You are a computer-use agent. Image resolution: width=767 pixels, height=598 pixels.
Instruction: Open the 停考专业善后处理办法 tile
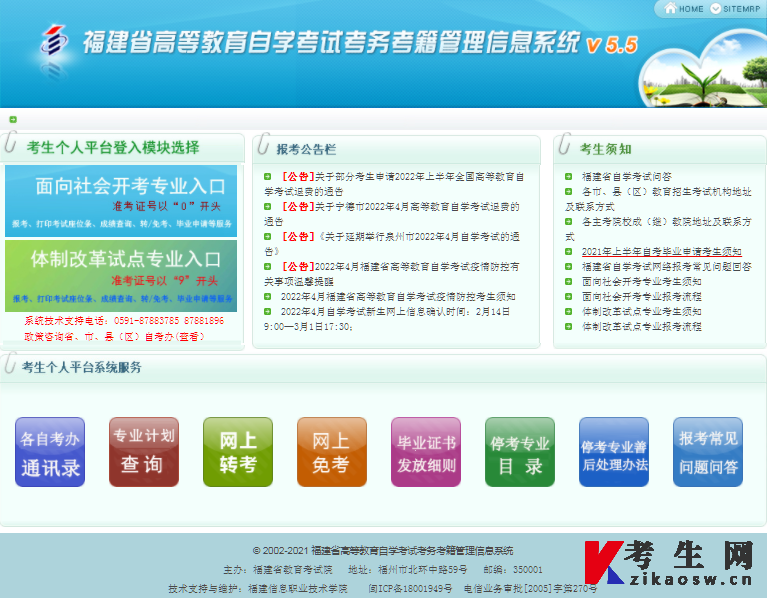613,452
